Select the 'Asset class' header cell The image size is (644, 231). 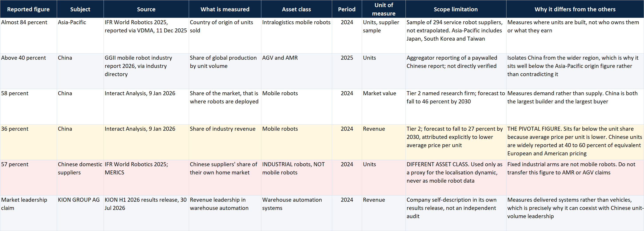297,9
